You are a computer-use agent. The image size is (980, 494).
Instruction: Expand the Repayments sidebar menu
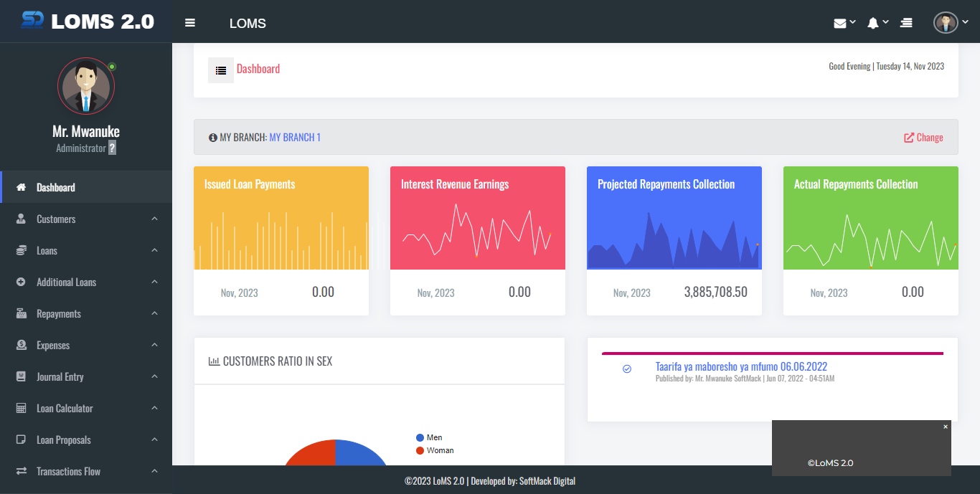[x=59, y=314]
